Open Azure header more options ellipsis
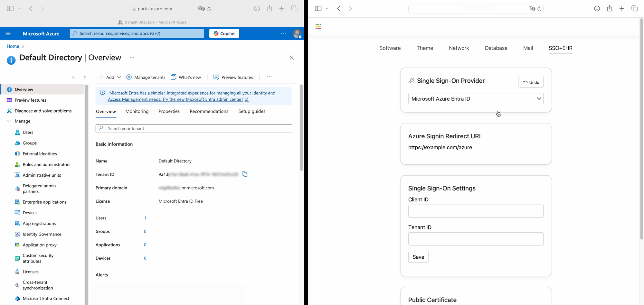This screenshot has width=644, height=305. tap(284, 33)
